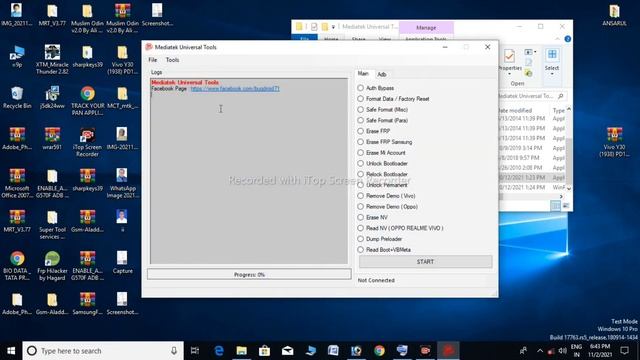Open XTM Miracle Thunder 2.82 desktop icon
640x360 pixels.
pyautogui.click(x=52, y=60)
